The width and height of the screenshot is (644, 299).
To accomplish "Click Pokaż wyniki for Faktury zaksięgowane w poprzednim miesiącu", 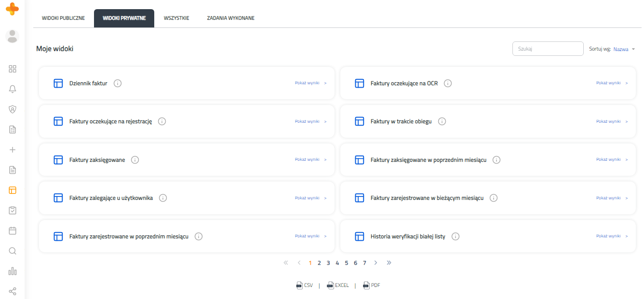I will [x=612, y=159].
